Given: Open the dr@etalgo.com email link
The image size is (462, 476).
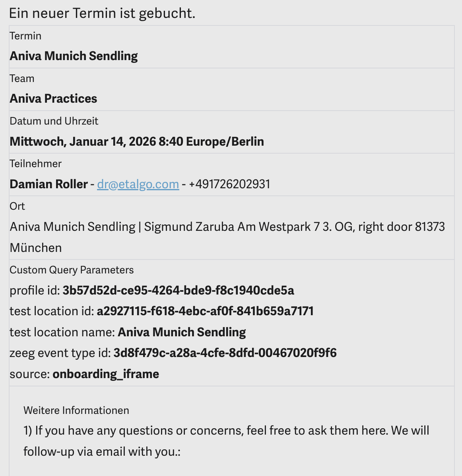Looking at the screenshot, I should pos(138,184).
